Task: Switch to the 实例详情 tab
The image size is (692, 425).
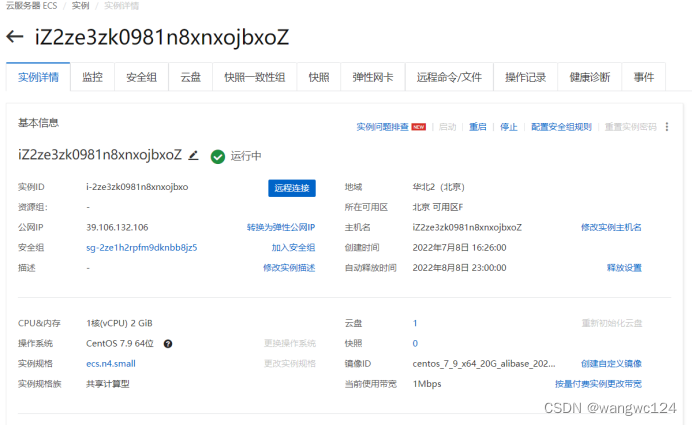Action: [38, 77]
